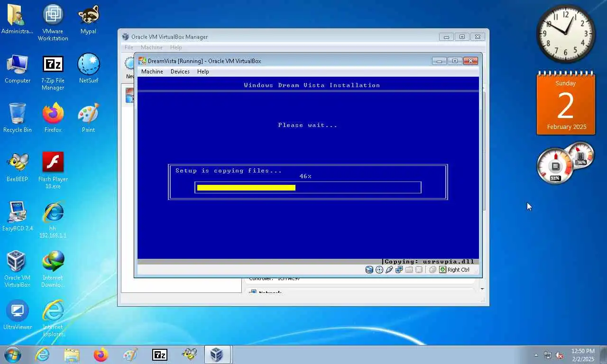Click the VirtualBox Manager vertical scrollbar down arrow
Image resolution: width=607 pixels, height=364 pixels.
point(482,289)
